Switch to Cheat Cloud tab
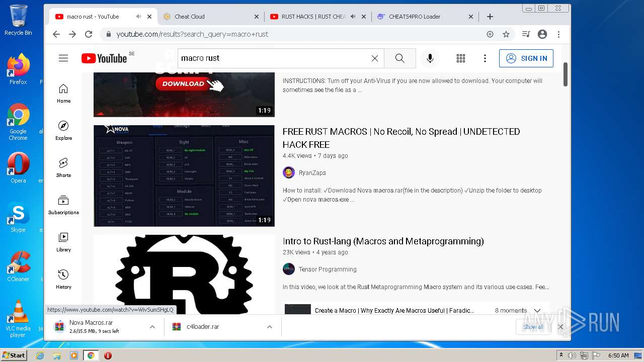Screen dimensions: 644x362 (x=210, y=17)
